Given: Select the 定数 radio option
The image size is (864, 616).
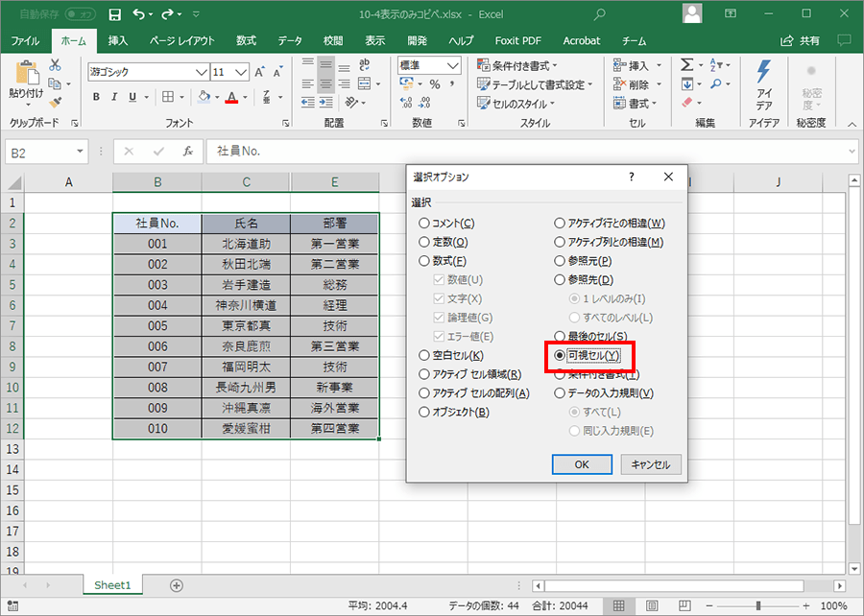Looking at the screenshot, I should 424,243.
